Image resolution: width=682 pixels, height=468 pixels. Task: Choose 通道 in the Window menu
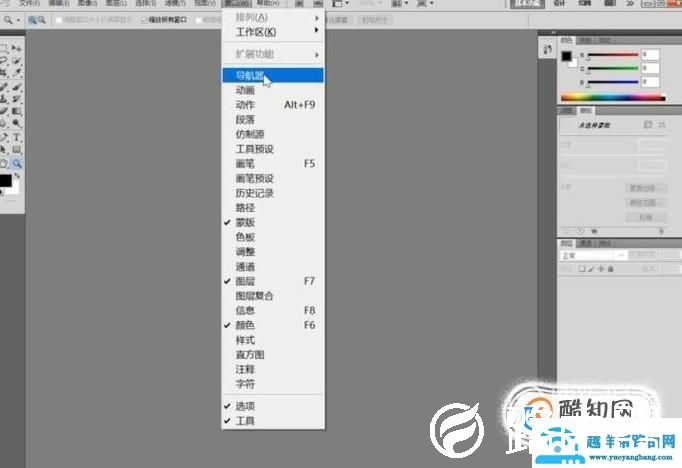pos(273,266)
